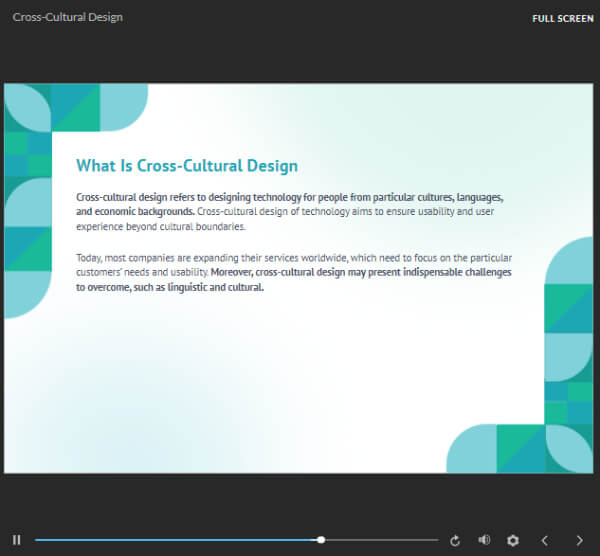Click the replay slide icon
This screenshot has width=600, height=556.
[455, 540]
